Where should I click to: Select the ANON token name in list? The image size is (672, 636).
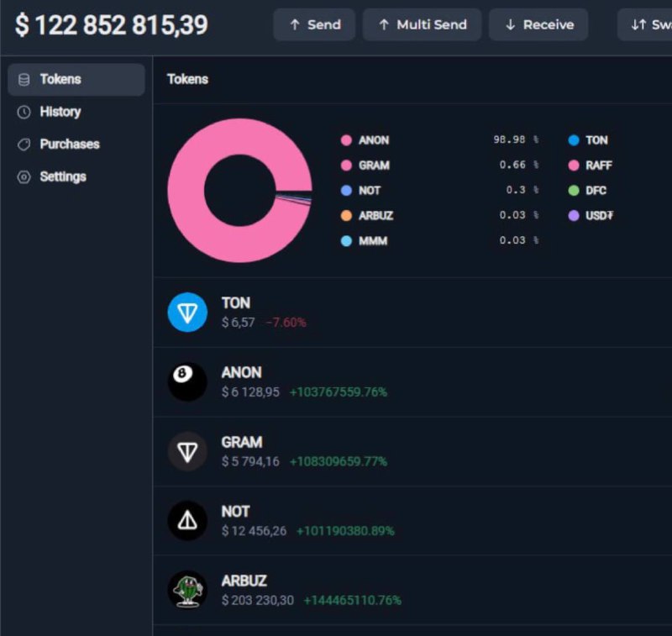point(241,372)
